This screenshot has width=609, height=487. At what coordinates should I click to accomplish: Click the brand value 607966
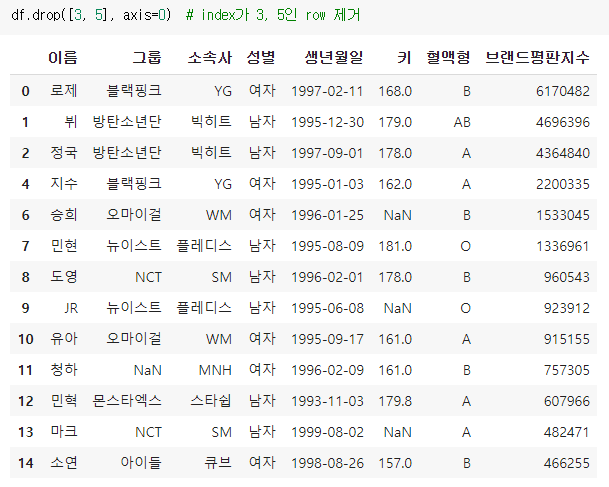point(567,401)
